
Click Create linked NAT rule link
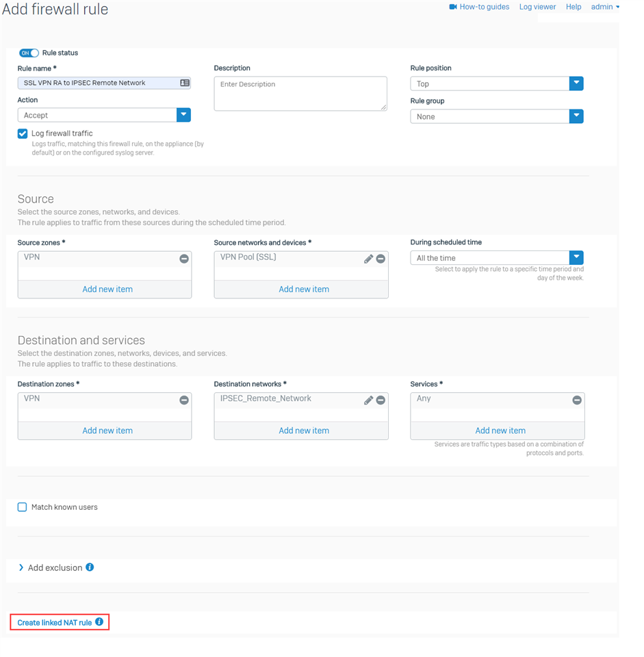click(x=55, y=622)
